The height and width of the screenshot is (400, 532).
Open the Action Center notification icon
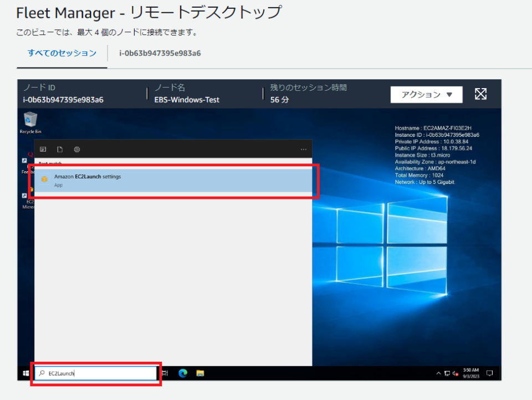489,373
